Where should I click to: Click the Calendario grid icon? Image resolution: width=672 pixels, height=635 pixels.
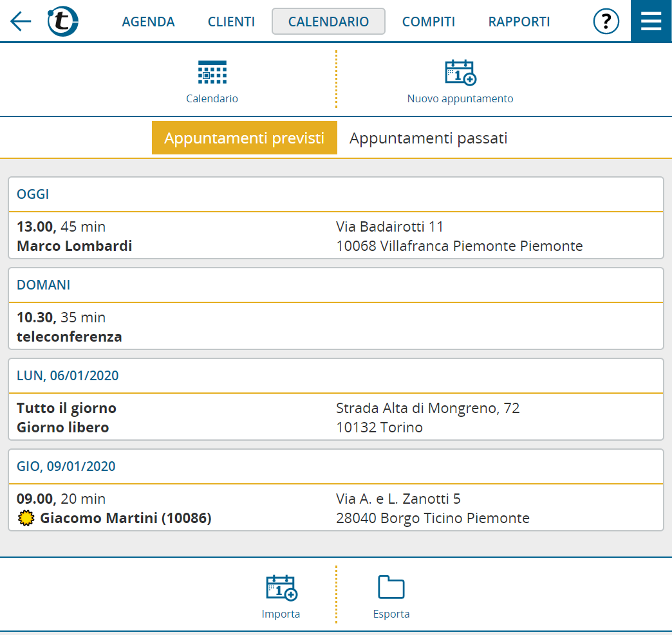click(212, 73)
